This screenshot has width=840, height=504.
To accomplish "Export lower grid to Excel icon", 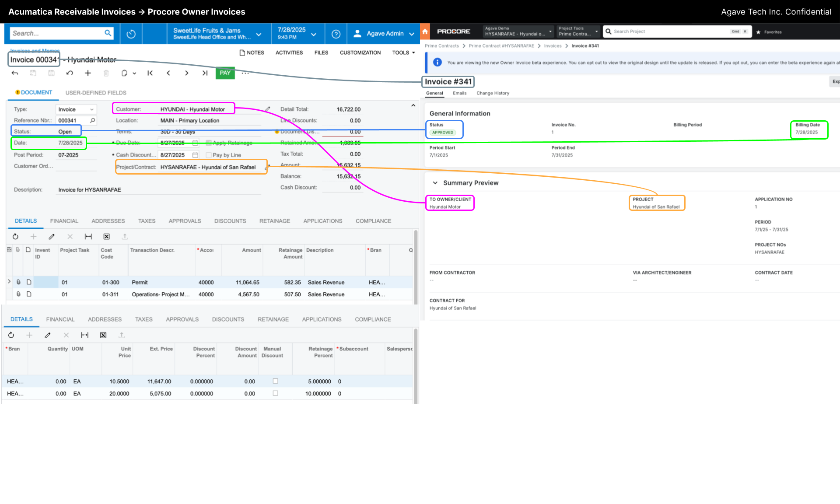I will click(103, 335).
